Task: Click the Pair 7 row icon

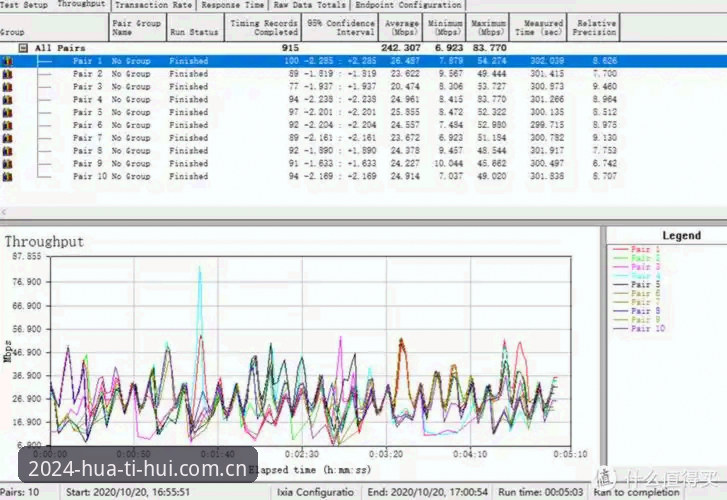Action: (7, 138)
